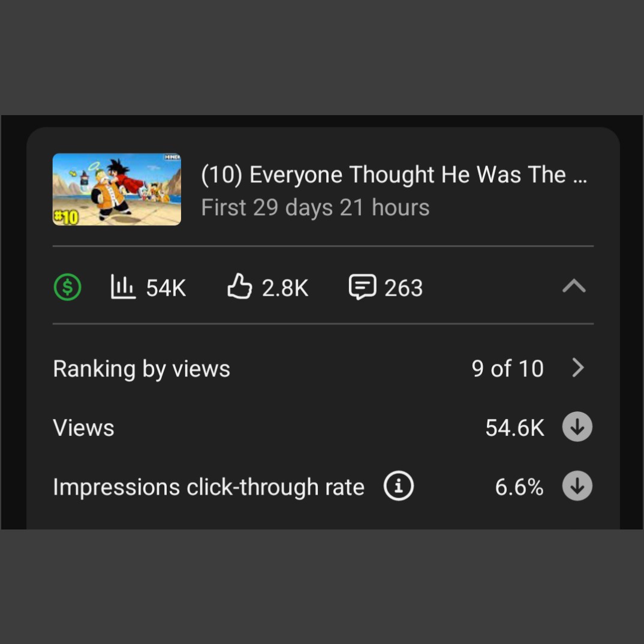
Task: Click the 54.6K views value
Action: pos(514,428)
